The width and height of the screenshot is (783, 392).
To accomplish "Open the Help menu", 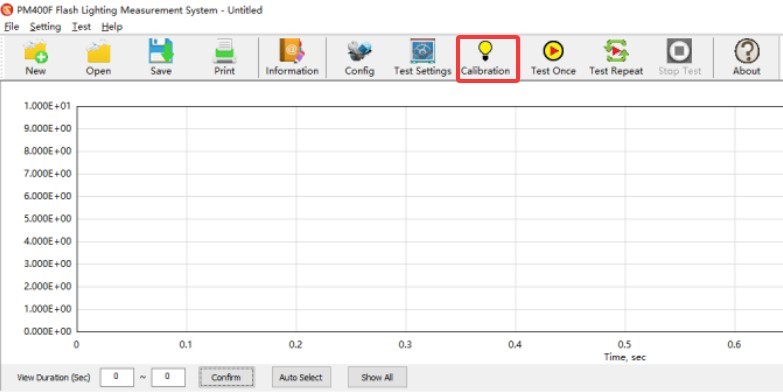I will point(112,26).
